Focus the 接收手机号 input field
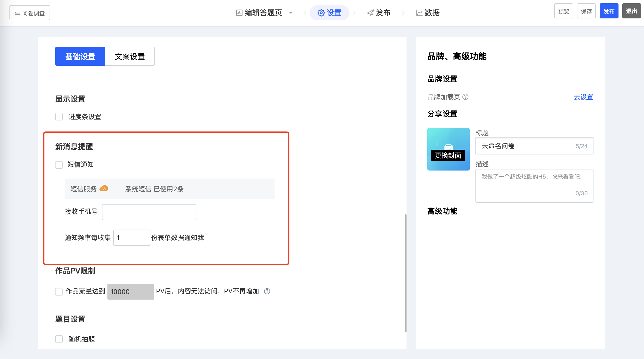 [x=149, y=212]
